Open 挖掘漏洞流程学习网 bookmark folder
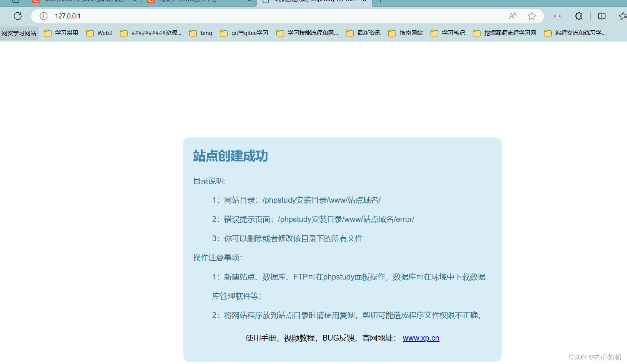 [504, 33]
